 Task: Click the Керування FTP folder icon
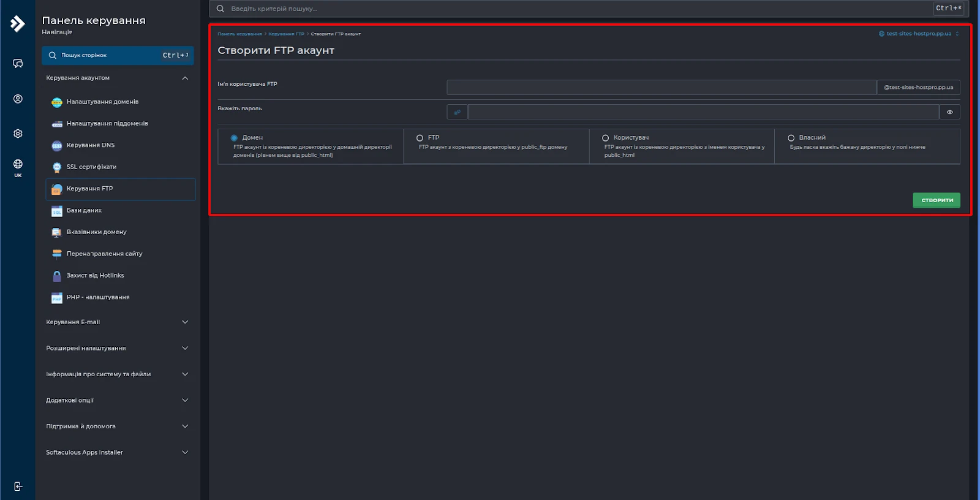pyautogui.click(x=57, y=189)
